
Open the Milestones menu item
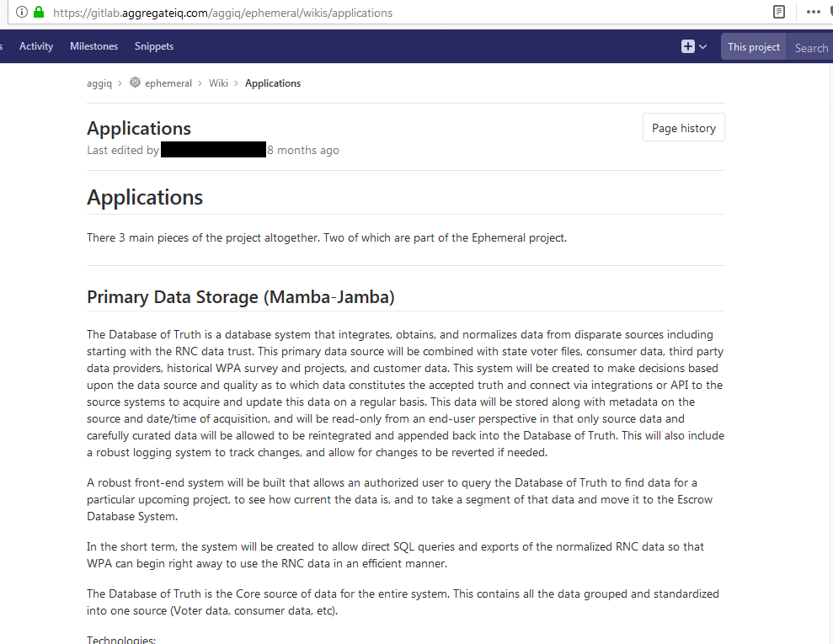pyautogui.click(x=94, y=46)
